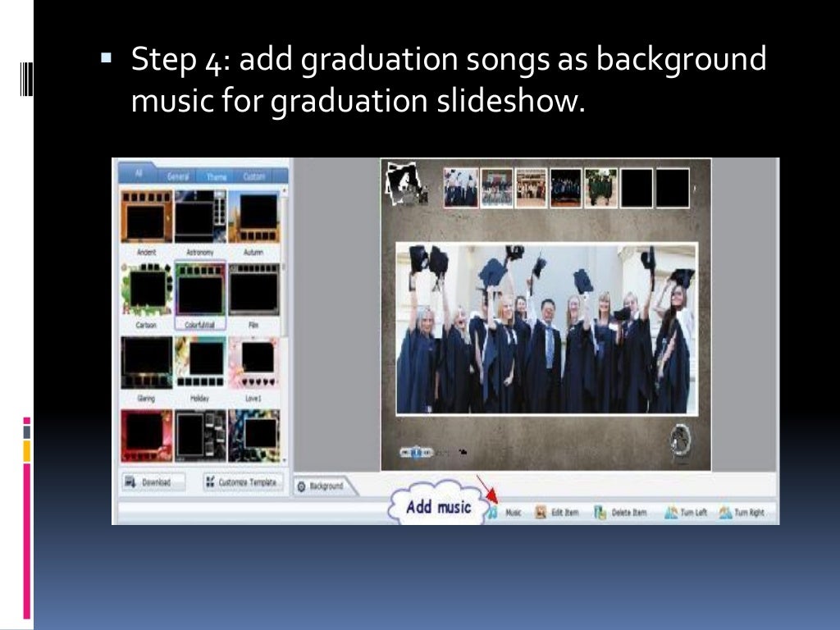This screenshot has height=630, width=840.
Task: Select the Astronomy template thumbnail
Action: pos(200,217)
